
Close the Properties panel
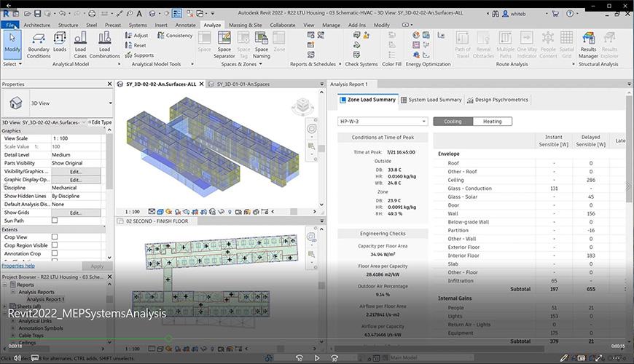[x=109, y=84]
